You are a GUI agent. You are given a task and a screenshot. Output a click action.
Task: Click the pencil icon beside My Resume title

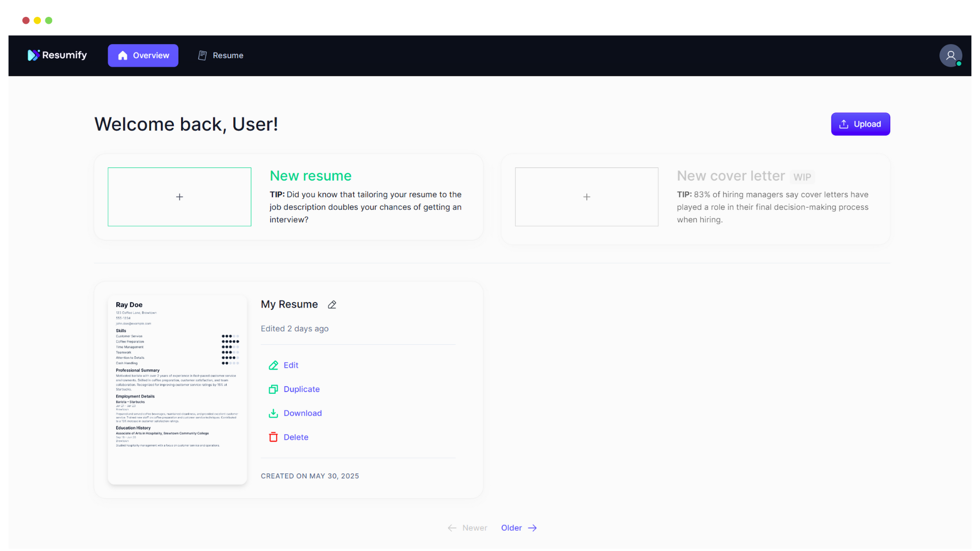pos(332,305)
